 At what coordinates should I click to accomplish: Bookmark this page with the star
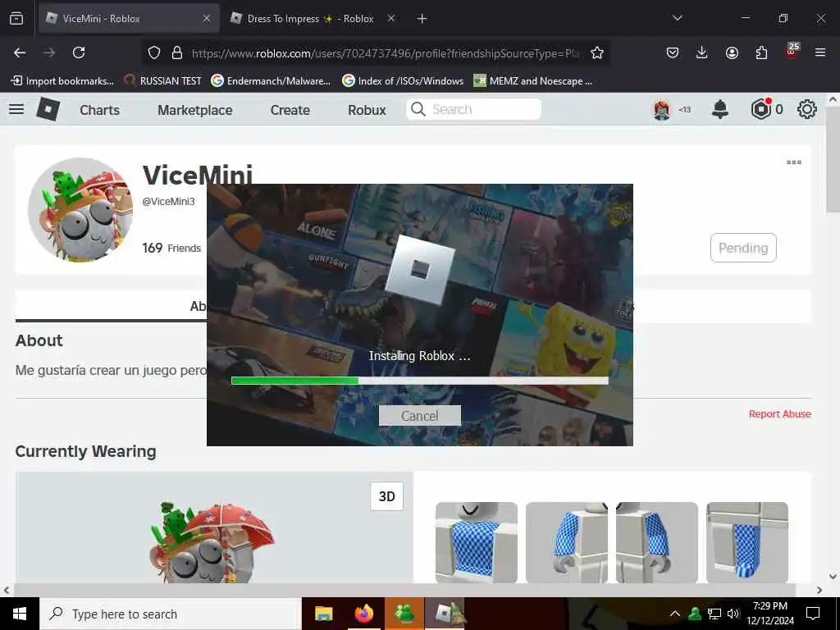(x=597, y=52)
